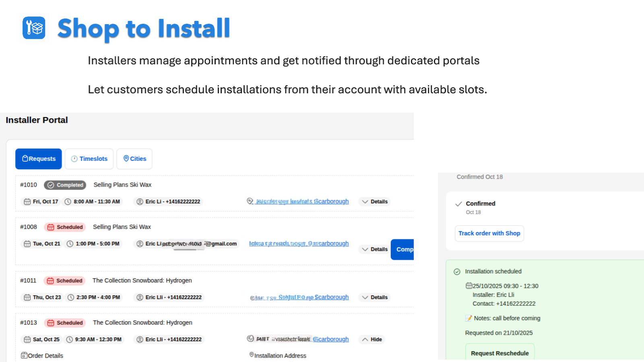
Task: Click the calendar icon inside the Scheduled badge of #1008
Action: (51, 227)
